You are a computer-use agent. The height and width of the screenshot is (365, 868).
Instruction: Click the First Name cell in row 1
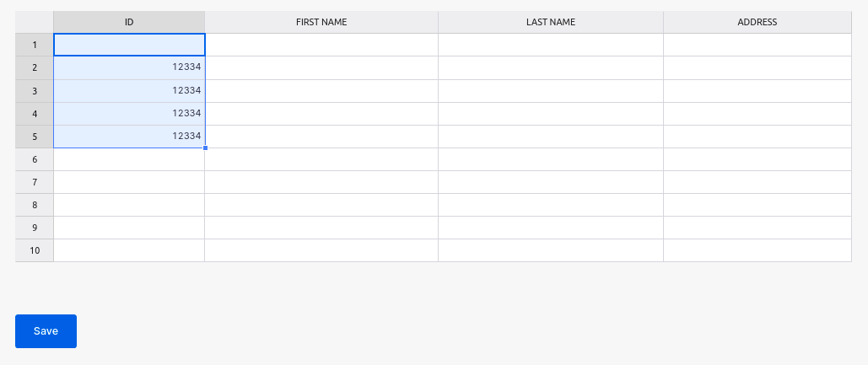(321, 45)
